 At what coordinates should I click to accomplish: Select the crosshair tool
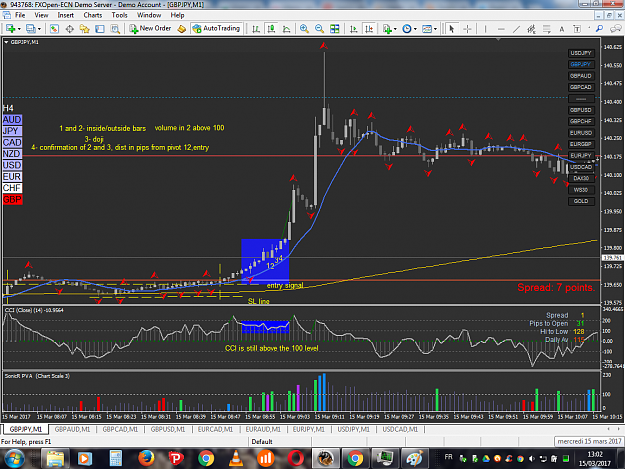[467, 29]
